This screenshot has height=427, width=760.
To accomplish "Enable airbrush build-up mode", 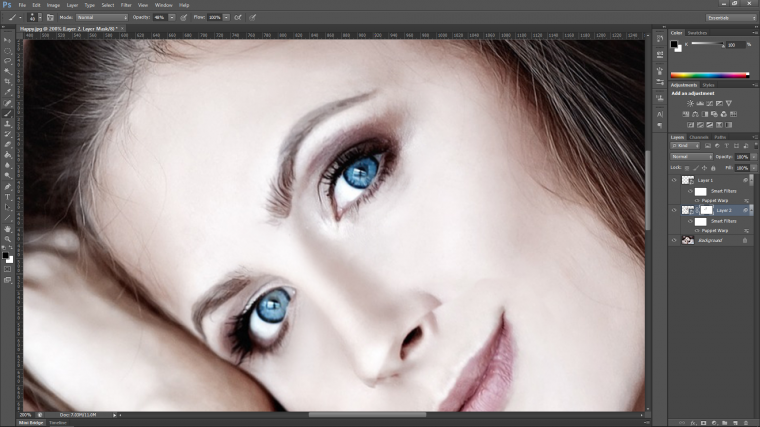I will (x=238, y=17).
